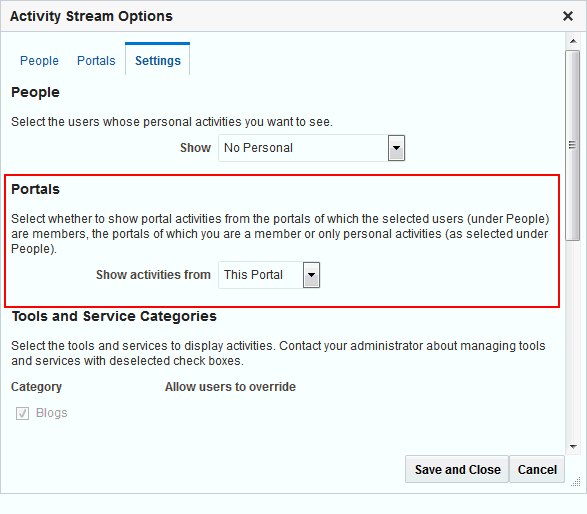Click the scrollbar down arrow
587x514 pixels.
pos(573,446)
